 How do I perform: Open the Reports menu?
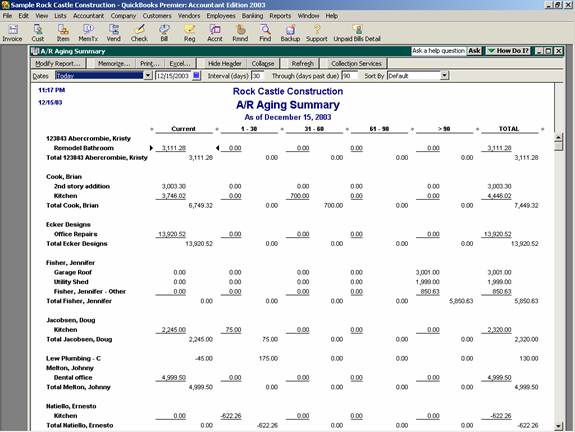click(x=280, y=16)
